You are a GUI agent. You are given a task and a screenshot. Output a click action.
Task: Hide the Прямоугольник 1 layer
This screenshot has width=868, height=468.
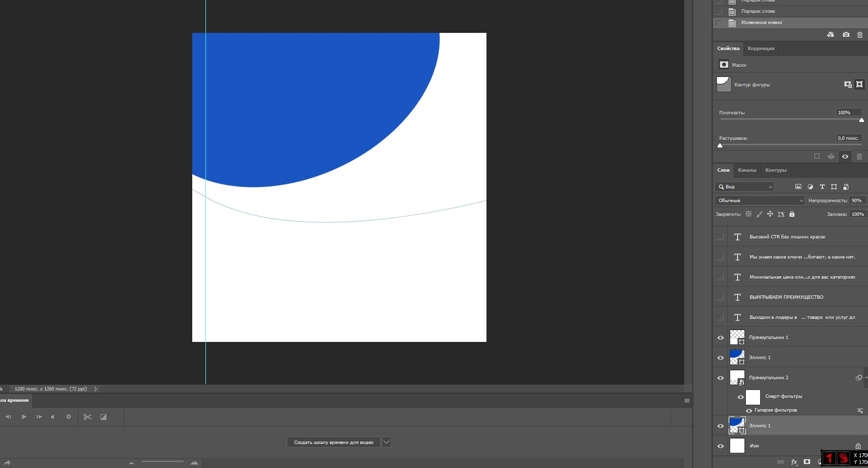[720, 338]
